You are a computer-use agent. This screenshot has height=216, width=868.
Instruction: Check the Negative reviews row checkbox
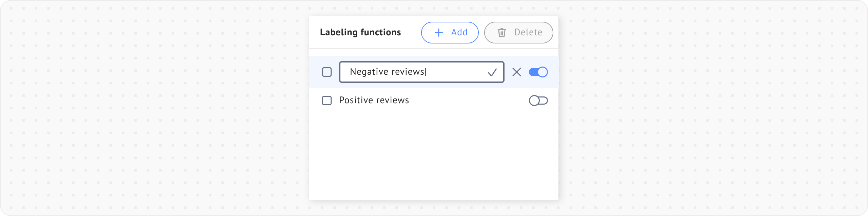(327, 72)
